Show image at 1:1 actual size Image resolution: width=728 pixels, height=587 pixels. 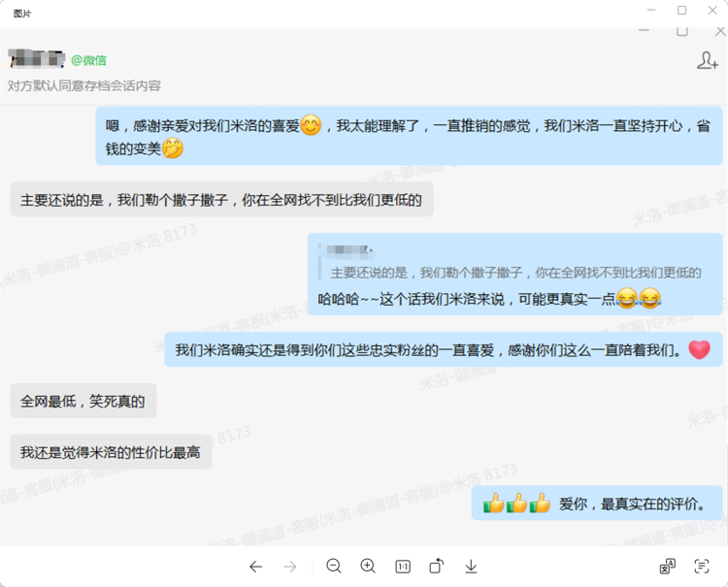pyautogui.click(x=403, y=567)
